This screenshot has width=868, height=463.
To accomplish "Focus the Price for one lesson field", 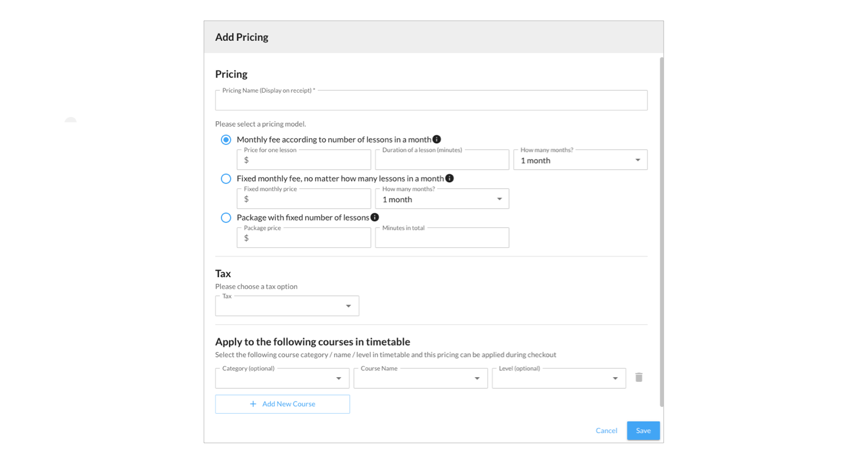I will coord(304,160).
